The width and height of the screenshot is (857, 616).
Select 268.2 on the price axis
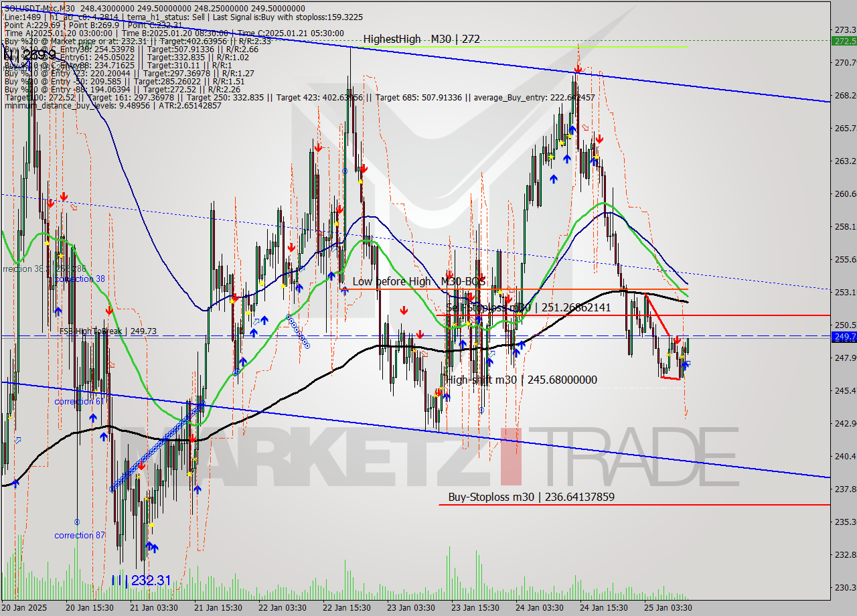coord(846,95)
